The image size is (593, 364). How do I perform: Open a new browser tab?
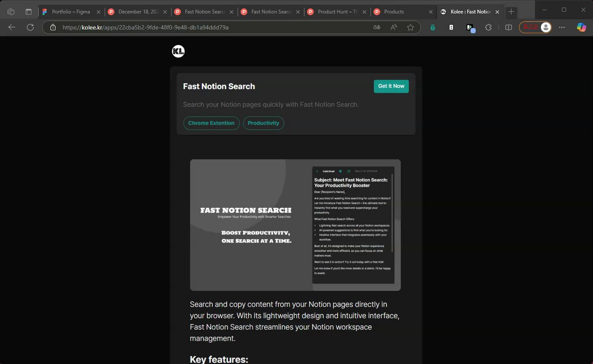tap(511, 12)
